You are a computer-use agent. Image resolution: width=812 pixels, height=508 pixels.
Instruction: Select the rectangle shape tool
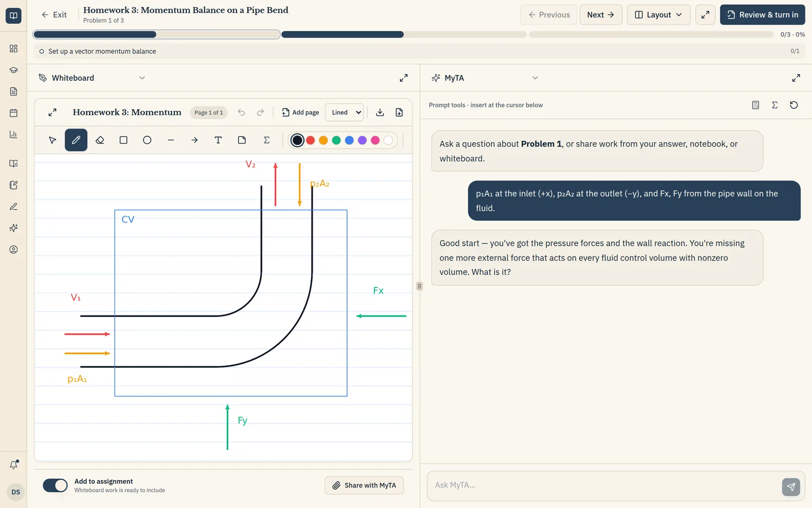(x=123, y=140)
